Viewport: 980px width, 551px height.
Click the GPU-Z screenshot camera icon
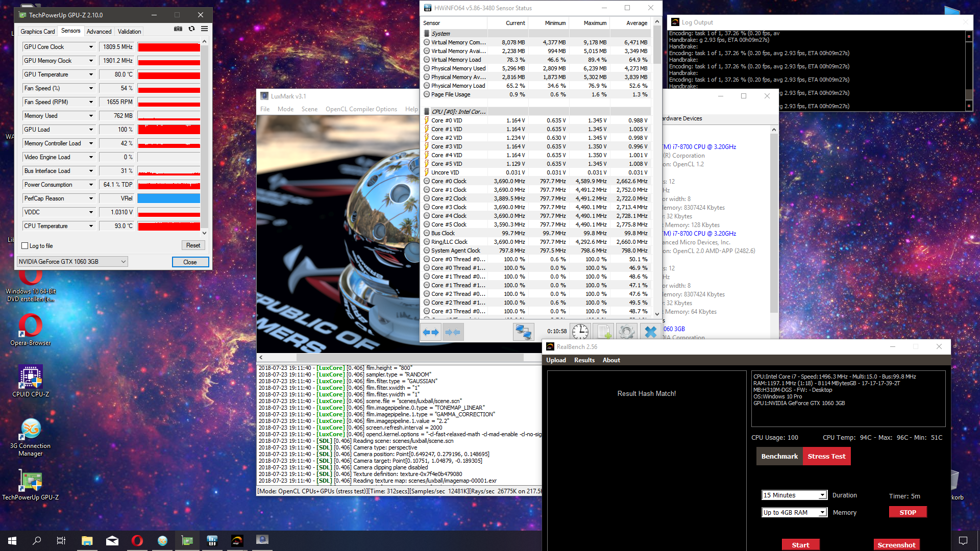(x=178, y=29)
